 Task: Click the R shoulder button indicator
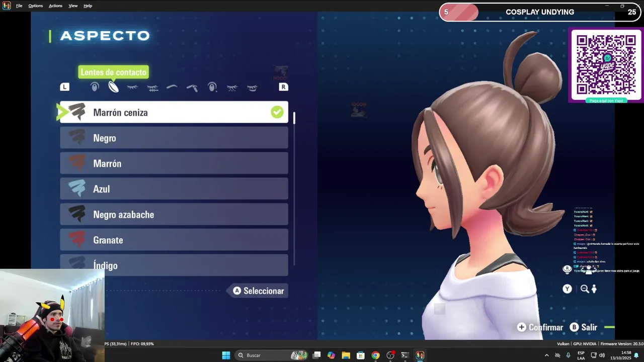pos(283,87)
